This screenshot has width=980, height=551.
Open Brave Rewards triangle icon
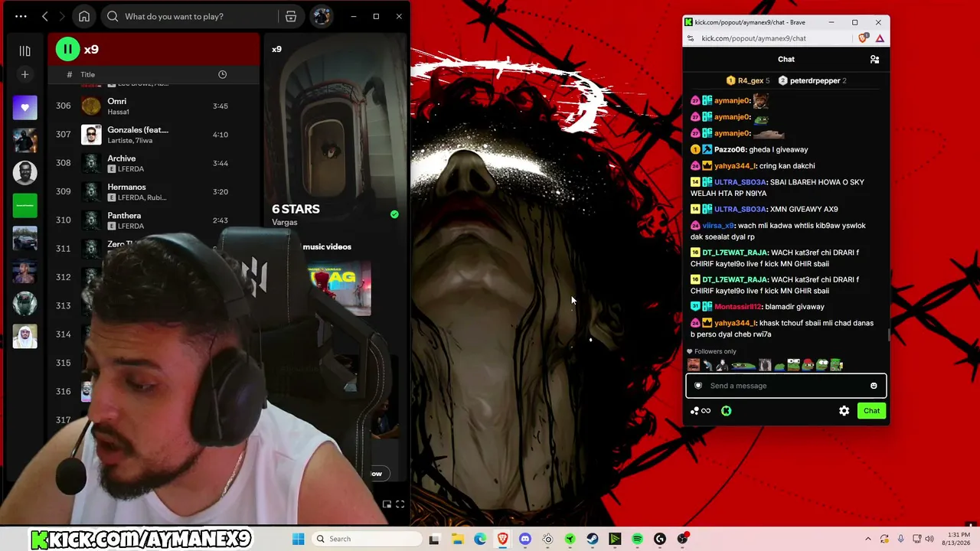[880, 38]
